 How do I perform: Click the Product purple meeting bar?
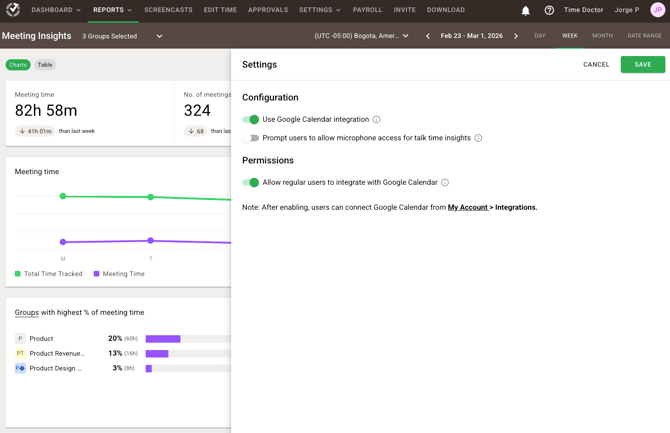click(163, 339)
